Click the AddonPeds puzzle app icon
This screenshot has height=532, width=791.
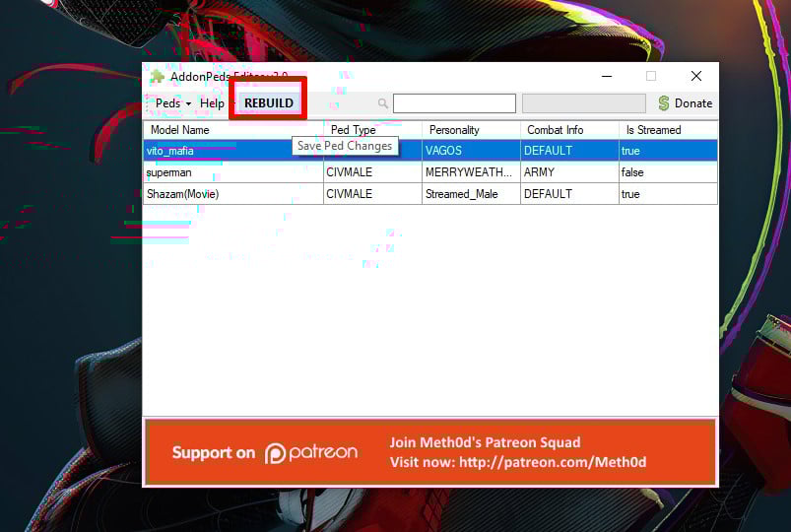click(x=157, y=77)
